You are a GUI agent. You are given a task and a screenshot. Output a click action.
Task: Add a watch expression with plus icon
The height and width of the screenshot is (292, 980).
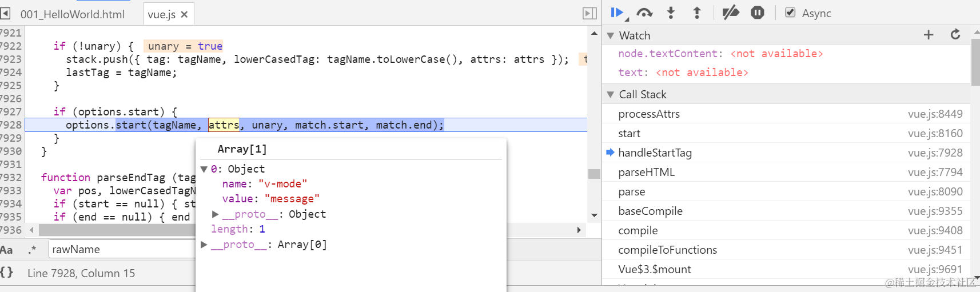click(929, 35)
